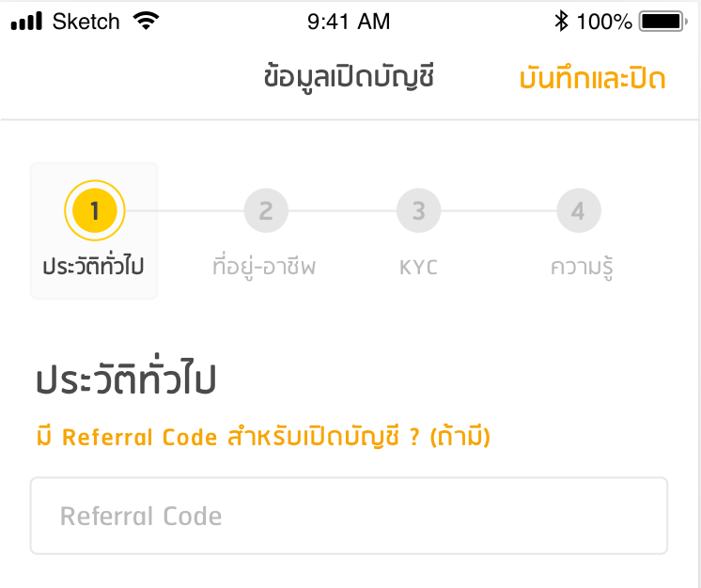
Task: Select the yellow step 1 circle
Action: pos(94,211)
